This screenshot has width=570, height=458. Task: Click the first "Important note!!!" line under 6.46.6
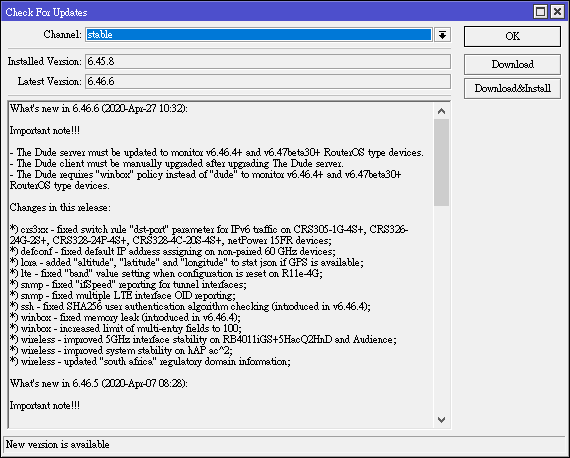[45, 130]
